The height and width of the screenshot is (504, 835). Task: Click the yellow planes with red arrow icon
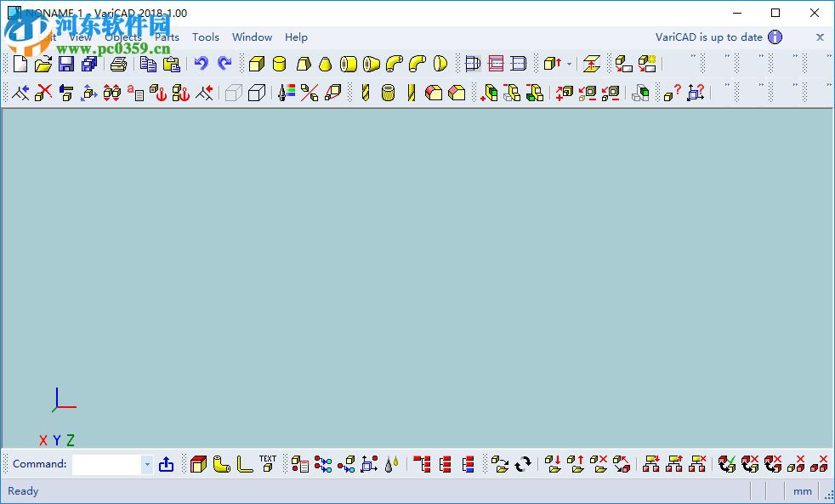[591, 64]
